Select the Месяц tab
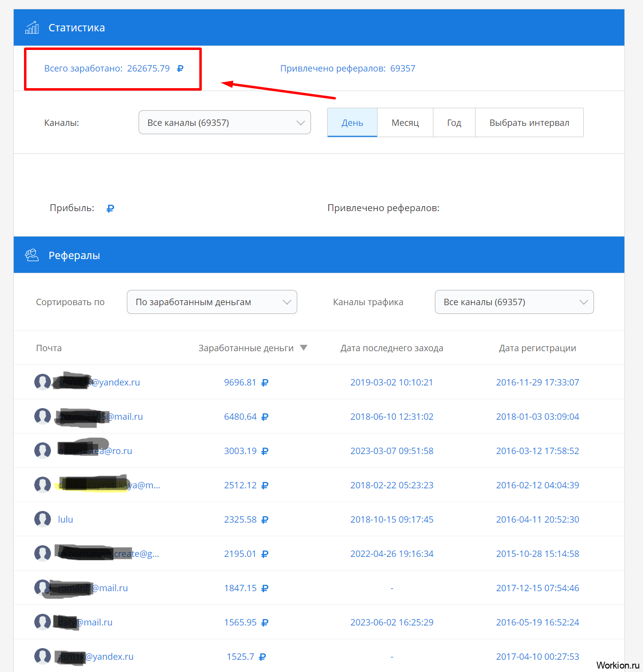 pos(405,122)
